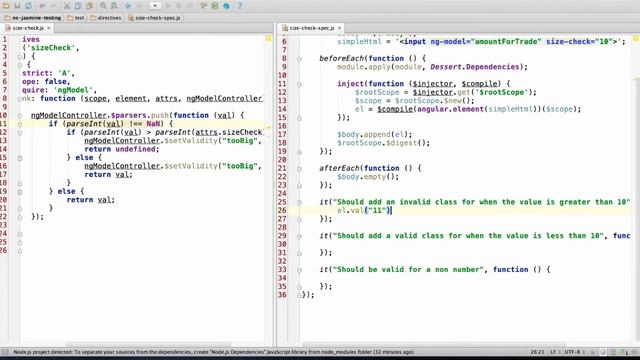
Task: Close the size-check.js tab
Action: pyautogui.click(x=49, y=28)
